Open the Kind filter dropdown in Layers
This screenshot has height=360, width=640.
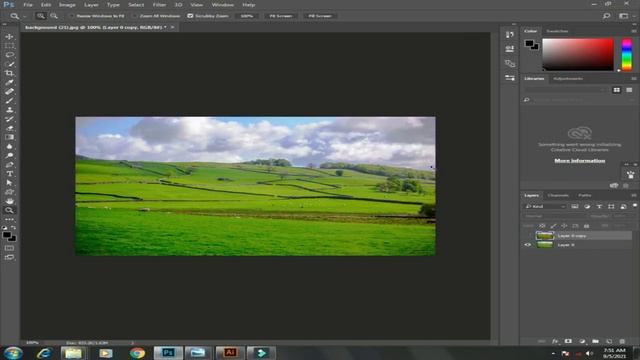pyautogui.click(x=546, y=207)
